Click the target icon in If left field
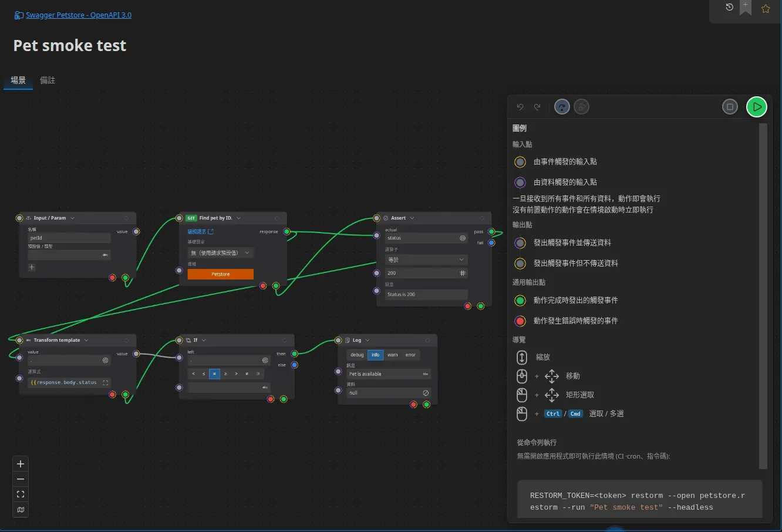The width and height of the screenshot is (782, 532). pyautogui.click(x=265, y=360)
